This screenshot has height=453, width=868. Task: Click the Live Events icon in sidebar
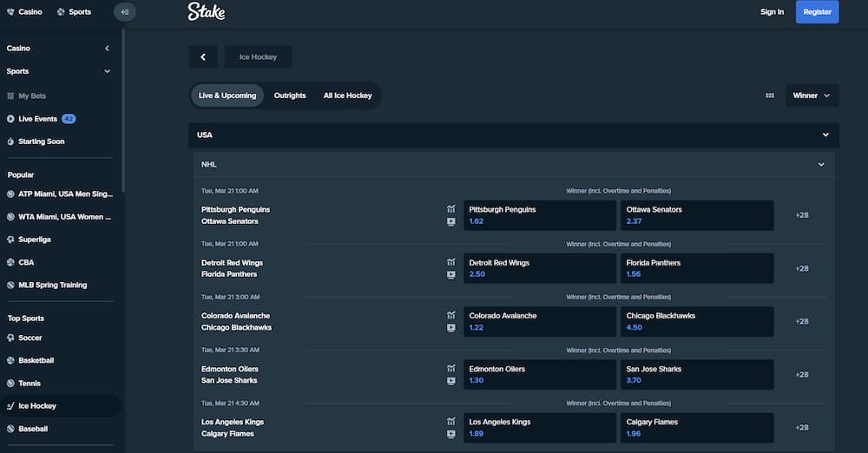[10, 119]
